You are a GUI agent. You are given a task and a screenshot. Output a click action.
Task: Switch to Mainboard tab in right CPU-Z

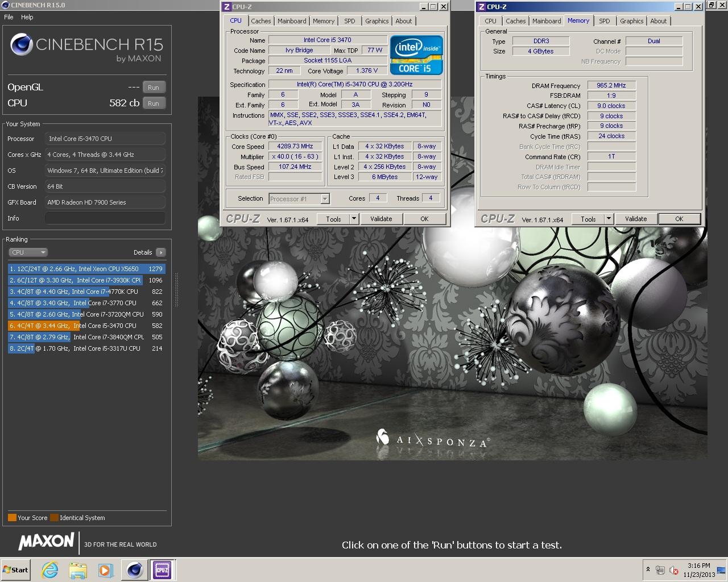click(x=547, y=21)
